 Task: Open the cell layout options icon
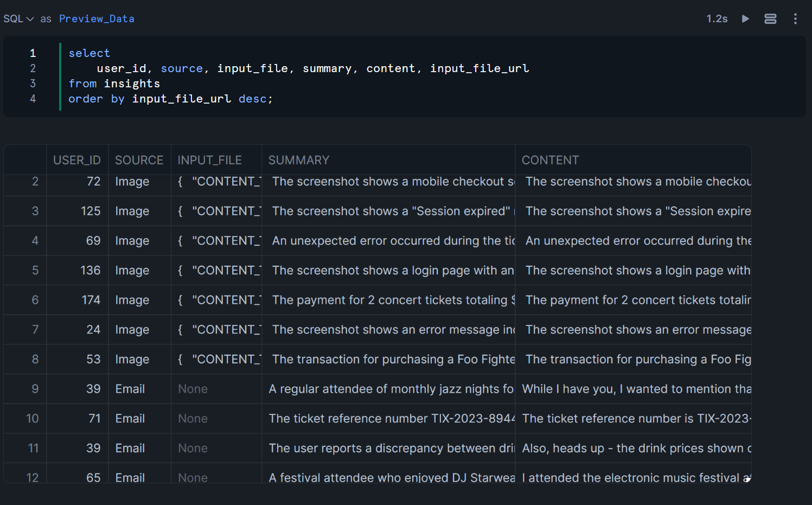[770, 19]
